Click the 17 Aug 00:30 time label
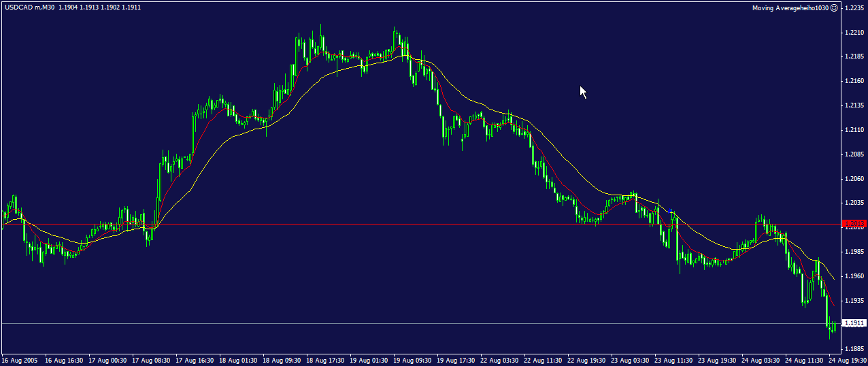 [107, 359]
